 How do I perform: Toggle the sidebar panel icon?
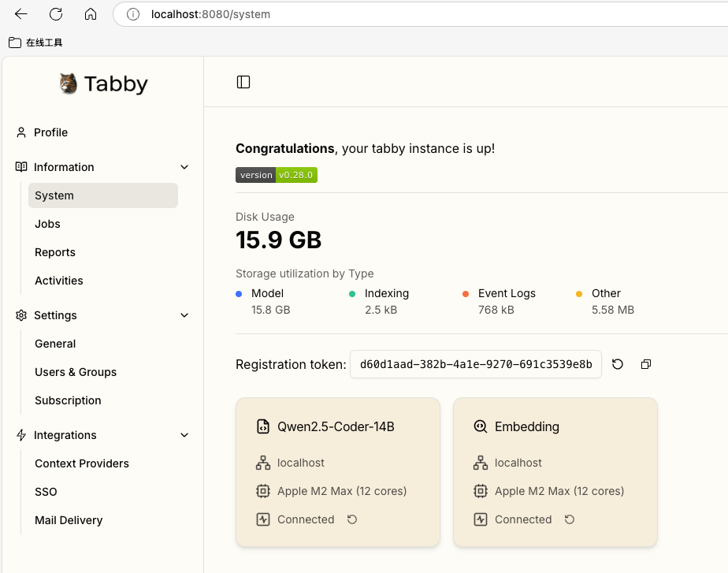243,82
